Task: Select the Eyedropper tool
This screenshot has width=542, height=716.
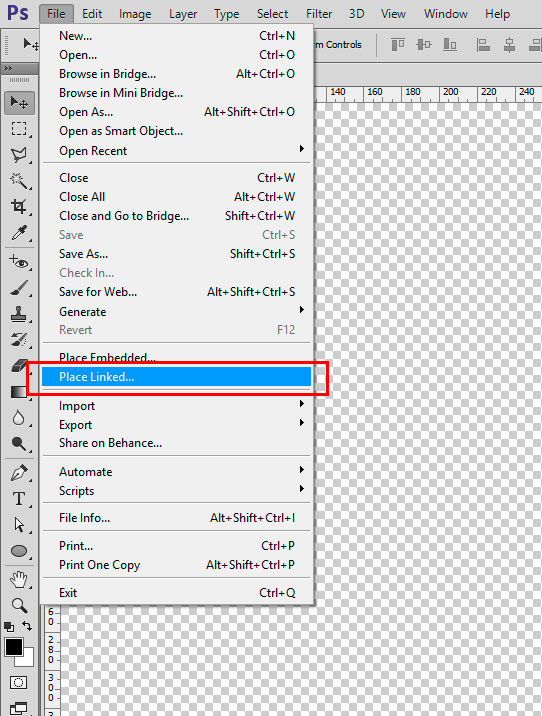Action: (x=19, y=233)
